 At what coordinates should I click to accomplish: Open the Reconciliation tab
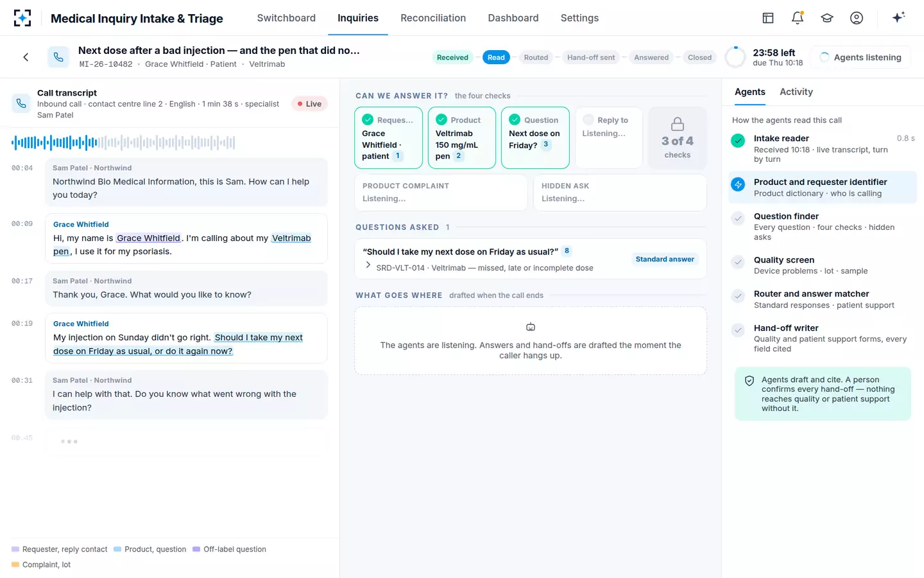(433, 18)
